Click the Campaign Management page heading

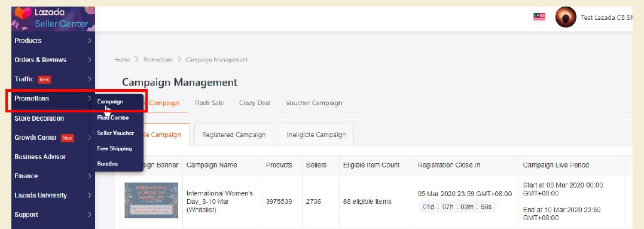179,82
